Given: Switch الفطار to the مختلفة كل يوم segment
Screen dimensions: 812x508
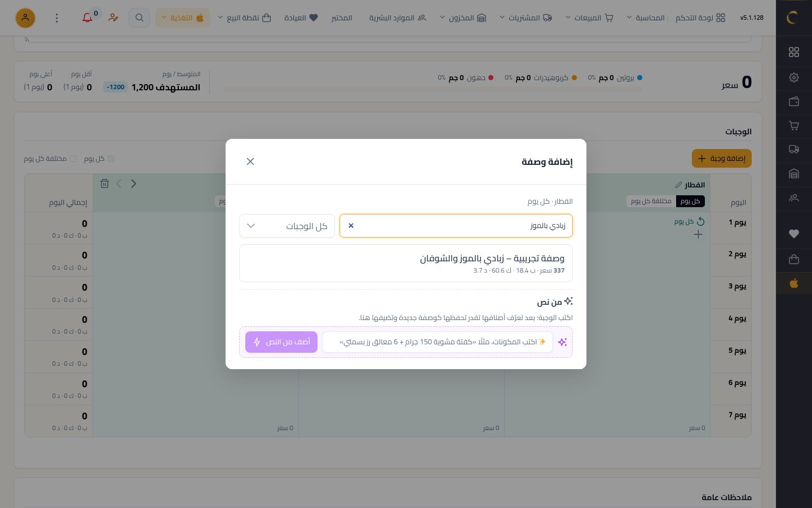Looking at the screenshot, I should point(651,202).
